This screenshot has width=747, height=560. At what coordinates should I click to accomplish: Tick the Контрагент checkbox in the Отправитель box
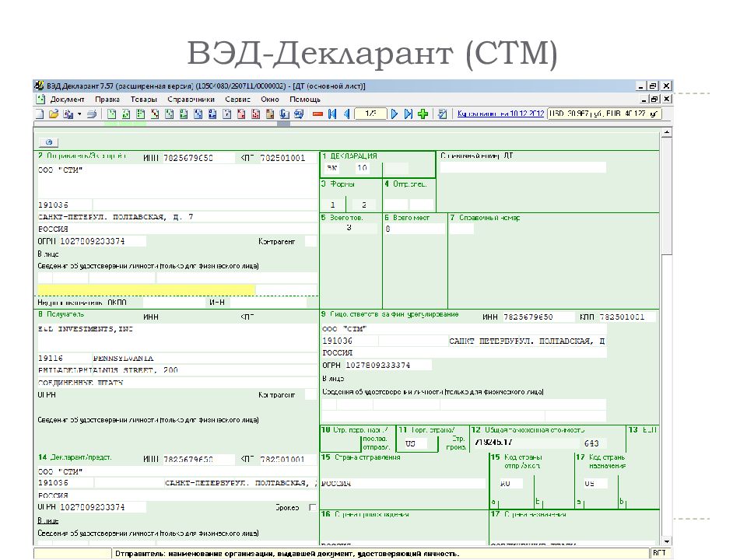[310, 241]
